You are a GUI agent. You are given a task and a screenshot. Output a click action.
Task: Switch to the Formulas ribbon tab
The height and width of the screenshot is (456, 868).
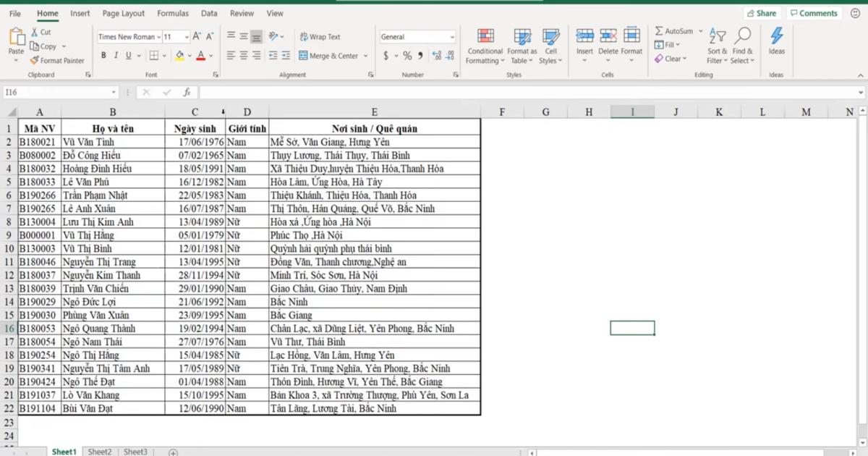coord(173,12)
